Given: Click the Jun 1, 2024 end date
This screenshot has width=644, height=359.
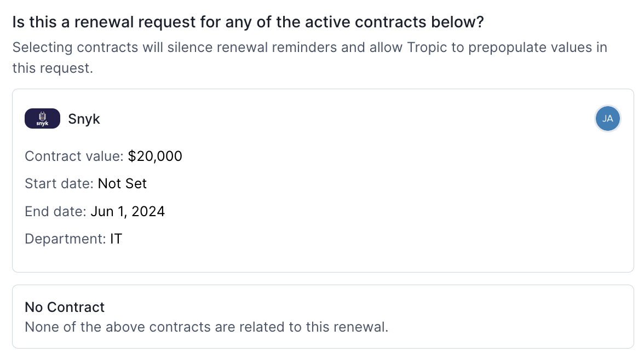Looking at the screenshot, I should coord(127,211).
